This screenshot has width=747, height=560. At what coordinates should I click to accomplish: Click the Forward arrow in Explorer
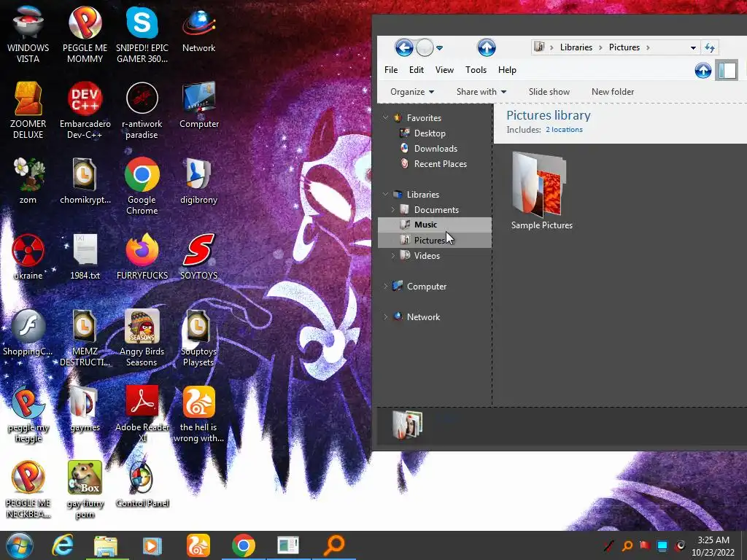click(425, 47)
